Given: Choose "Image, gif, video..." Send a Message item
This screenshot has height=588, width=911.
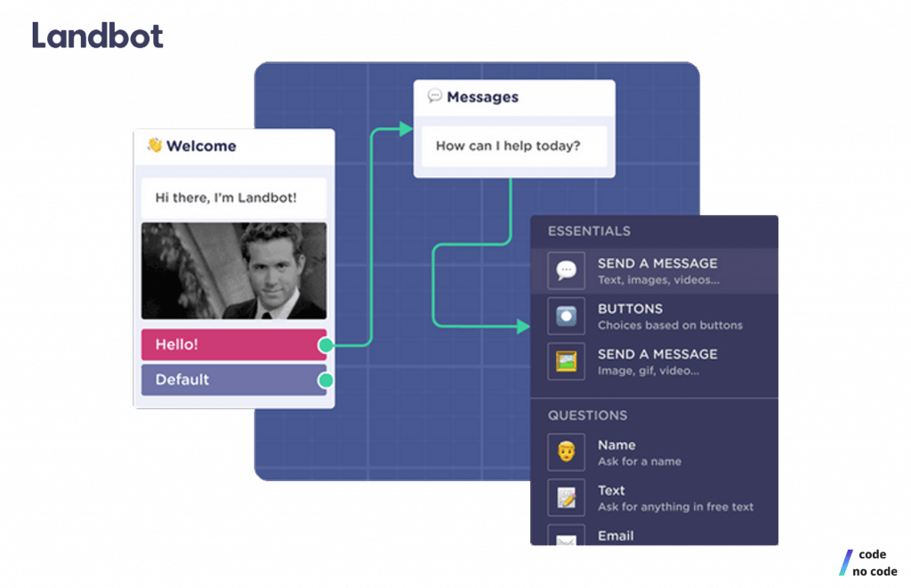Looking at the screenshot, I should [x=654, y=361].
